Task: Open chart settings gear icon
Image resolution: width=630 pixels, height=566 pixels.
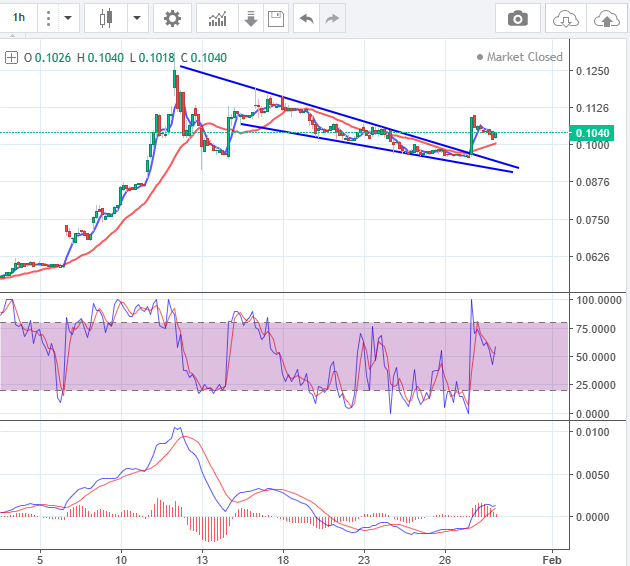Action: click(x=172, y=18)
